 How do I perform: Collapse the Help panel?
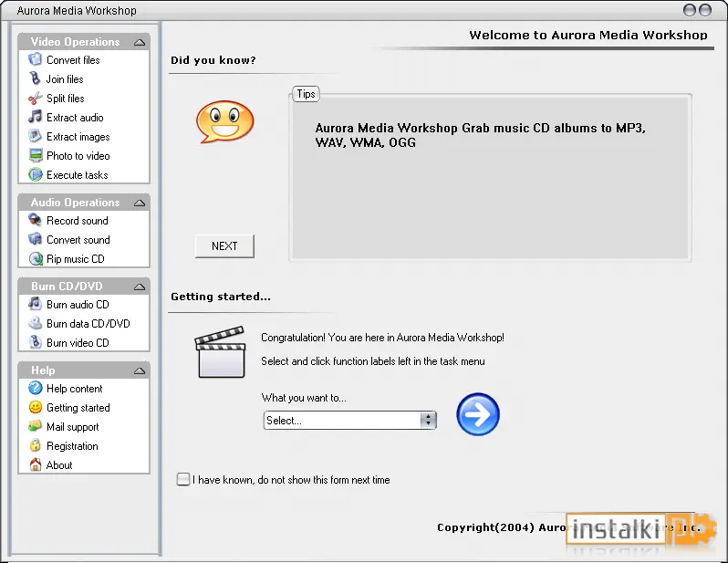coord(140,370)
